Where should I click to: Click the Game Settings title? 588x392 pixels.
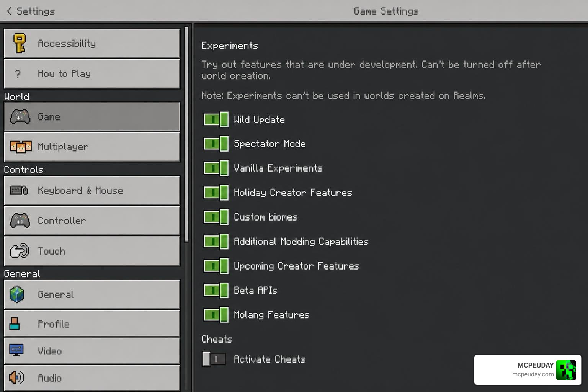coord(386,11)
